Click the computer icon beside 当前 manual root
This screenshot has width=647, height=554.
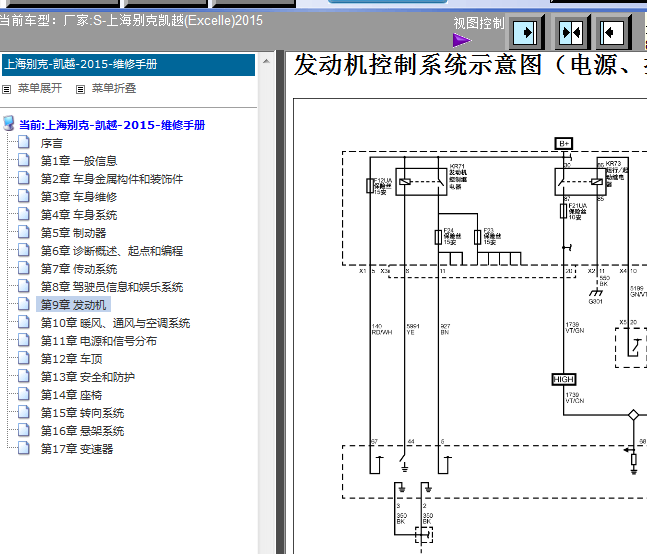[9, 123]
